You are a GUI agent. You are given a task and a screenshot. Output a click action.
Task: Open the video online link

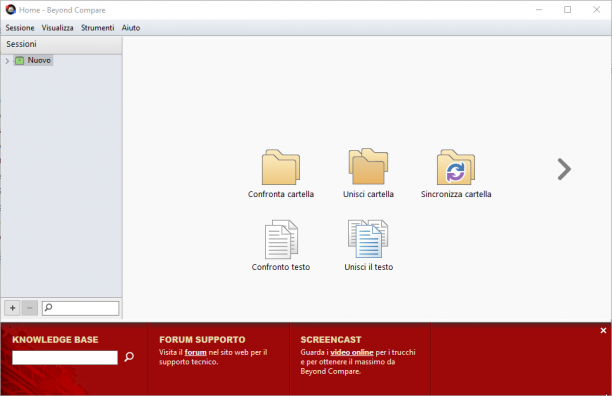352,352
